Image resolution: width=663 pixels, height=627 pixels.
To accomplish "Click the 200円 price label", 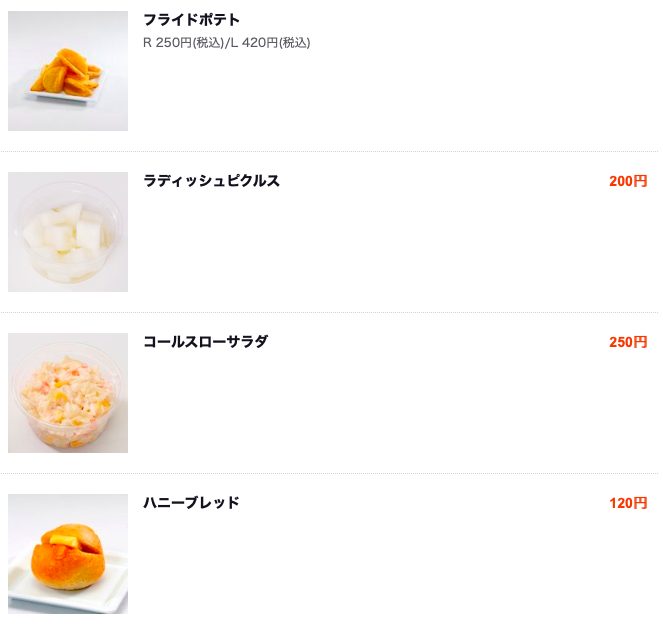I will (628, 181).
